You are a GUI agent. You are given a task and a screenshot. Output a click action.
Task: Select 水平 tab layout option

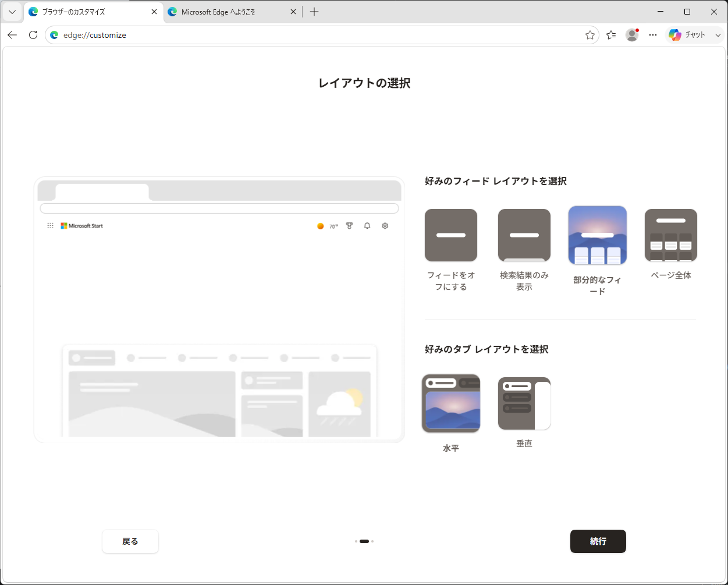pyautogui.click(x=451, y=403)
